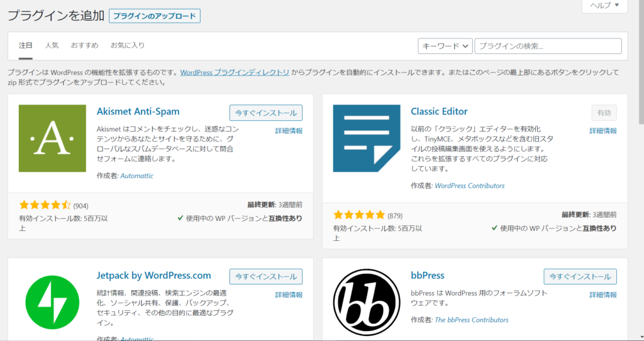644x341 pixels.
Task: Open the Jetpack by WordPress.com title link
Action: [x=153, y=276]
